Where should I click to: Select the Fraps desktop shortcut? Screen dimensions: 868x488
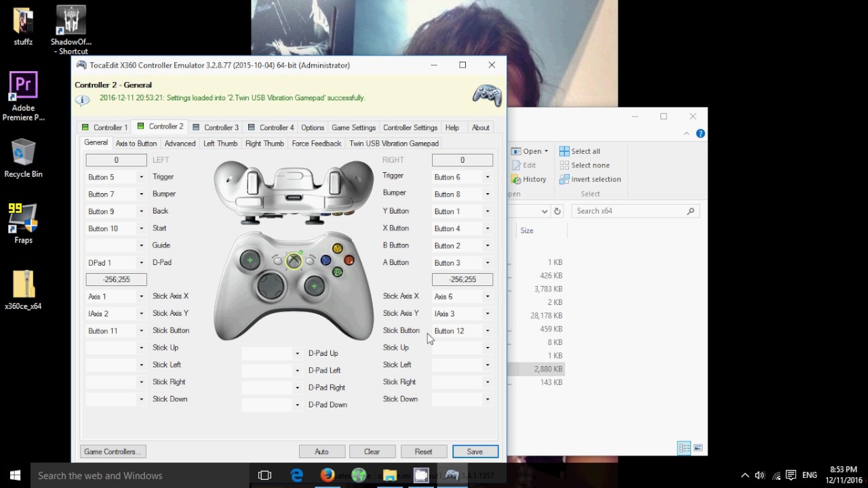[x=23, y=223]
